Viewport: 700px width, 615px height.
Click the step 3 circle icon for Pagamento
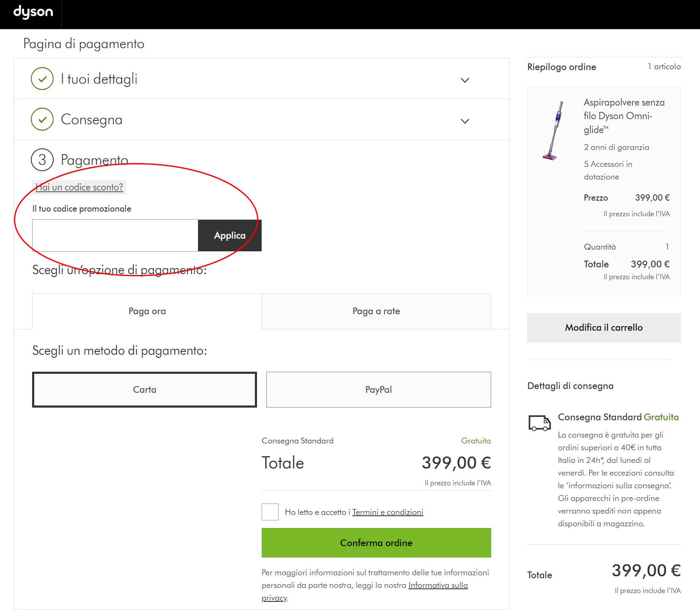point(42,160)
